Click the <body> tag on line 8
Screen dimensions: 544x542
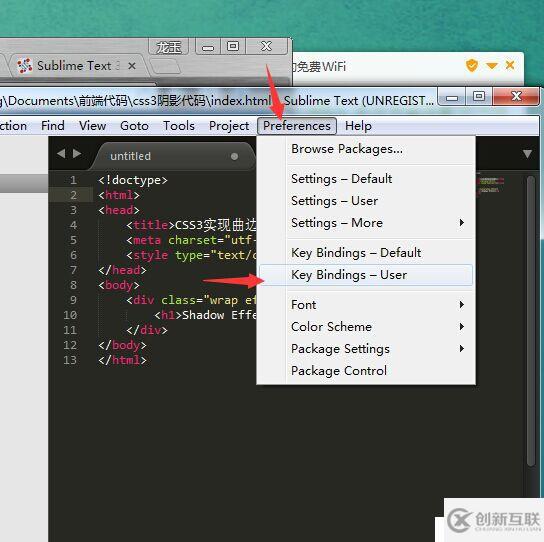click(119, 285)
